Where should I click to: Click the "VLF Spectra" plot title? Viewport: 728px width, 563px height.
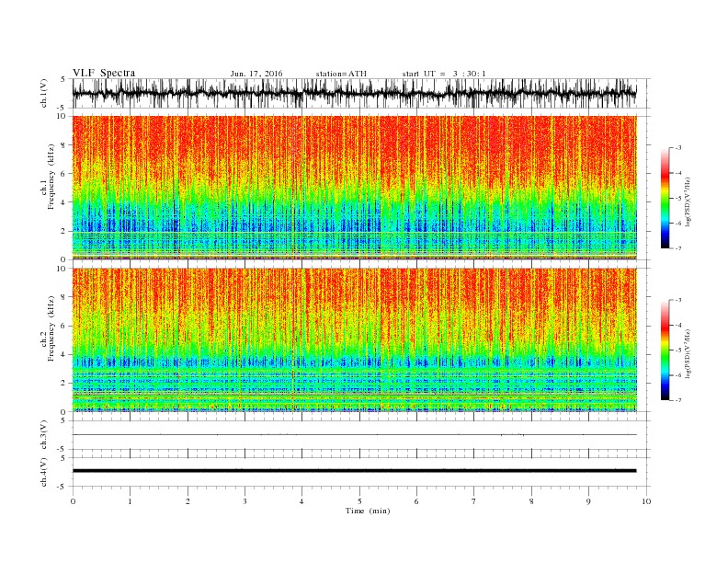(x=104, y=73)
